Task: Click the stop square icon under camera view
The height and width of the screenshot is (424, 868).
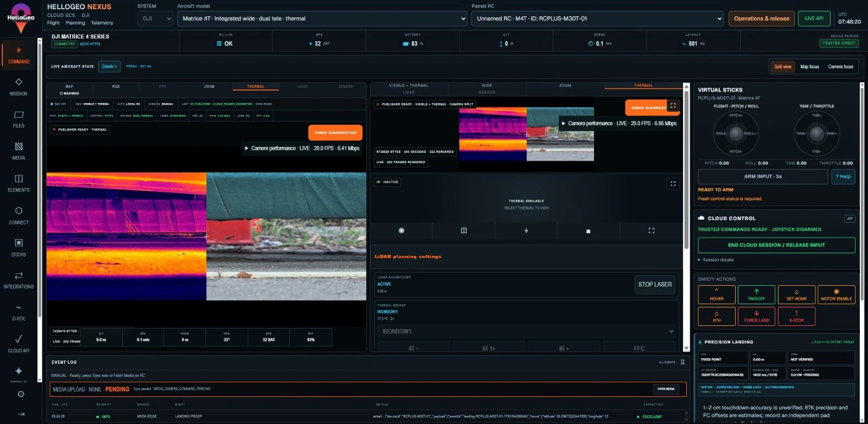Action: pyautogui.click(x=588, y=231)
